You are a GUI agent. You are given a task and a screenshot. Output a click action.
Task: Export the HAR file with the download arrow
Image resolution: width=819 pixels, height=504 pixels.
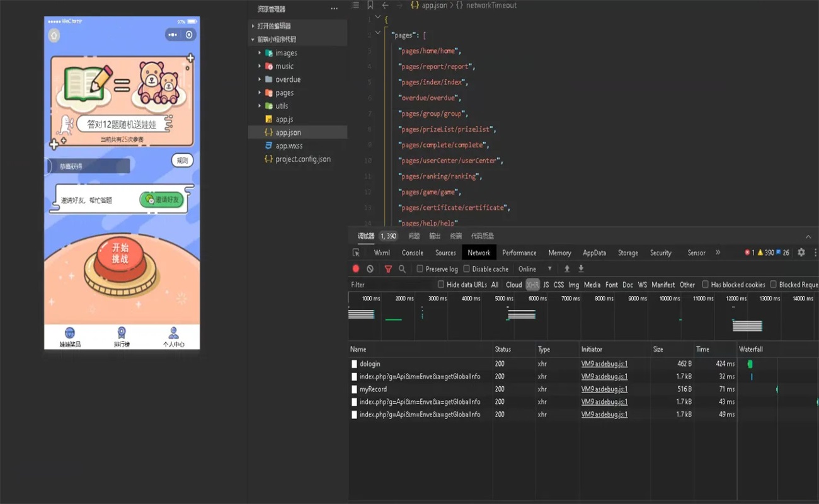click(581, 269)
